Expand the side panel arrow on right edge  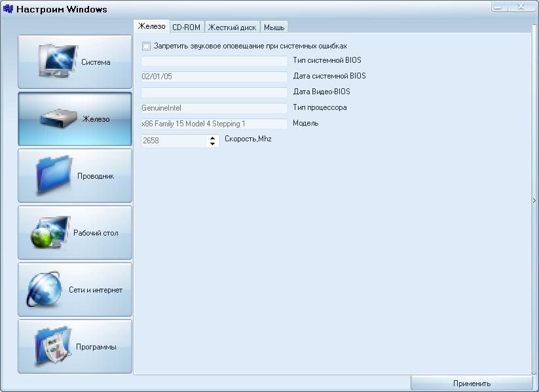(x=534, y=200)
